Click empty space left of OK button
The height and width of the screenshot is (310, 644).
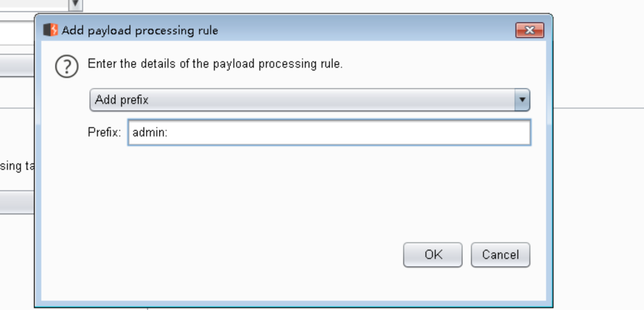click(241, 255)
